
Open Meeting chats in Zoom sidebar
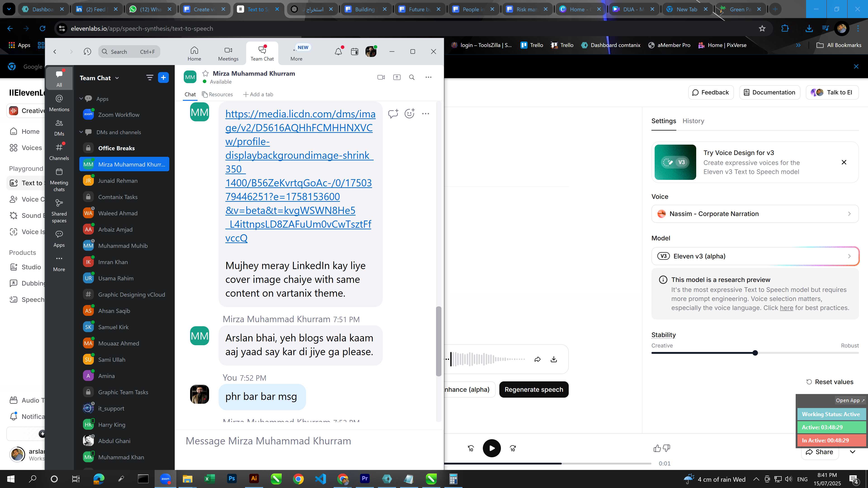(59, 180)
